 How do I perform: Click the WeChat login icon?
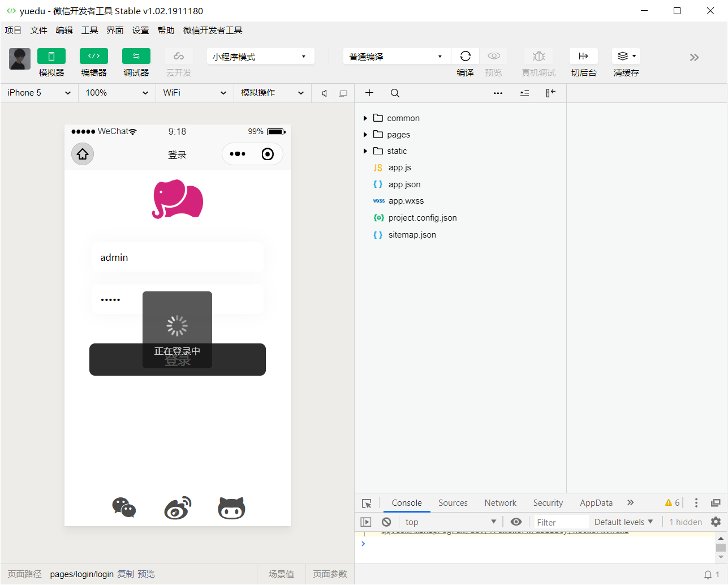click(x=124, y=507)
